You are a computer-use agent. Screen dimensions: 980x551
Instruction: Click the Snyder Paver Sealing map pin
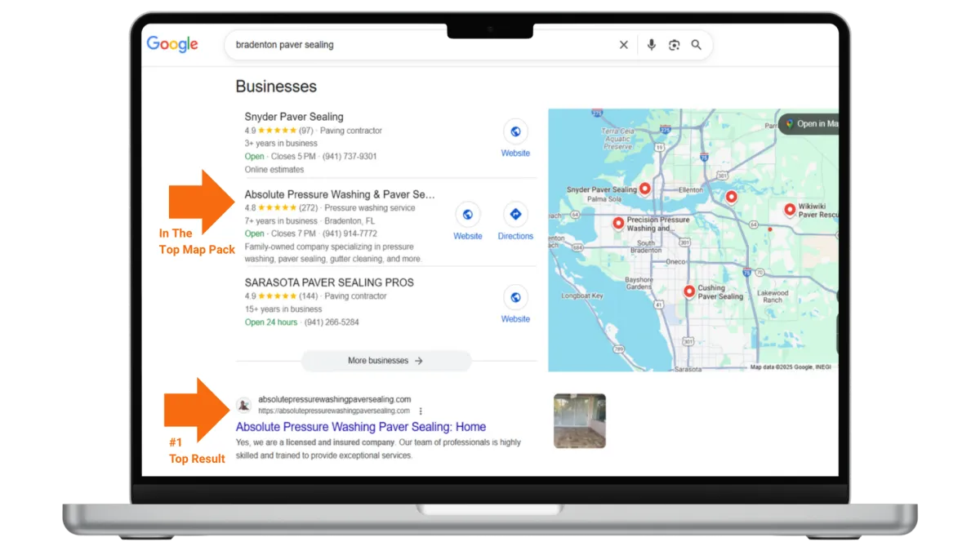[x=644, y=189]
